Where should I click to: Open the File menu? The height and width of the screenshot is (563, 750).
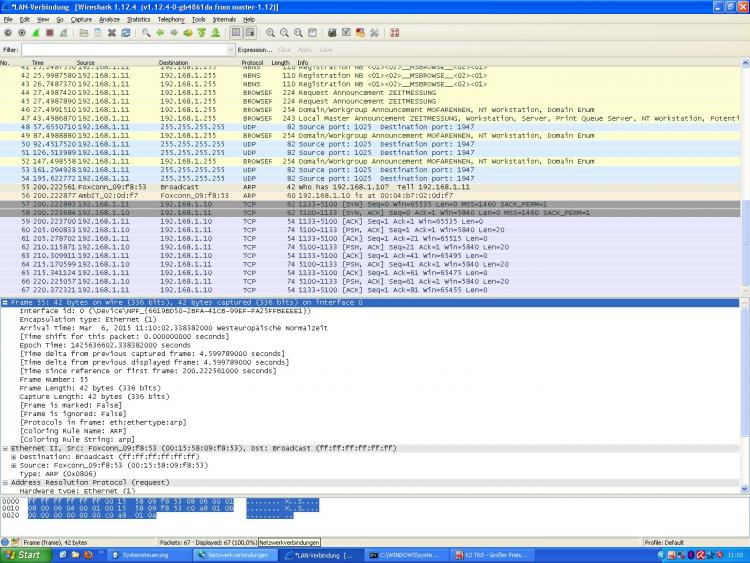[8, 20]
